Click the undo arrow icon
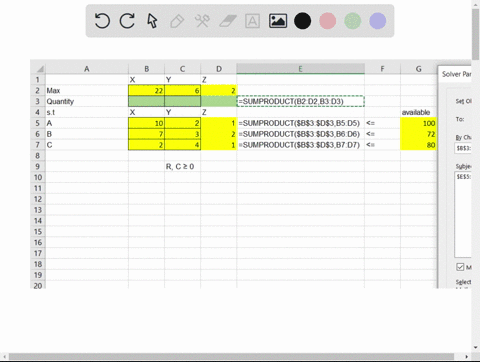This screenshot has height=362, width=480. [x=102, y=21]
